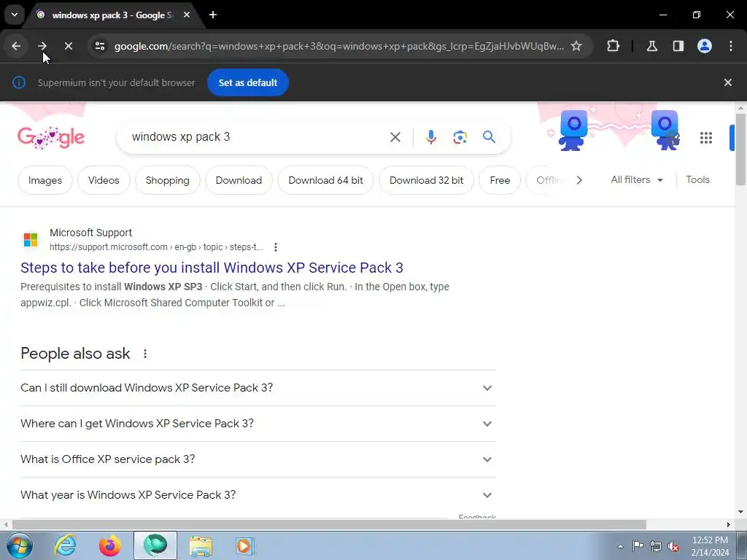This screenshot has width=747, height=560.
Task: Clear the search query
Action: pos(395,137)
